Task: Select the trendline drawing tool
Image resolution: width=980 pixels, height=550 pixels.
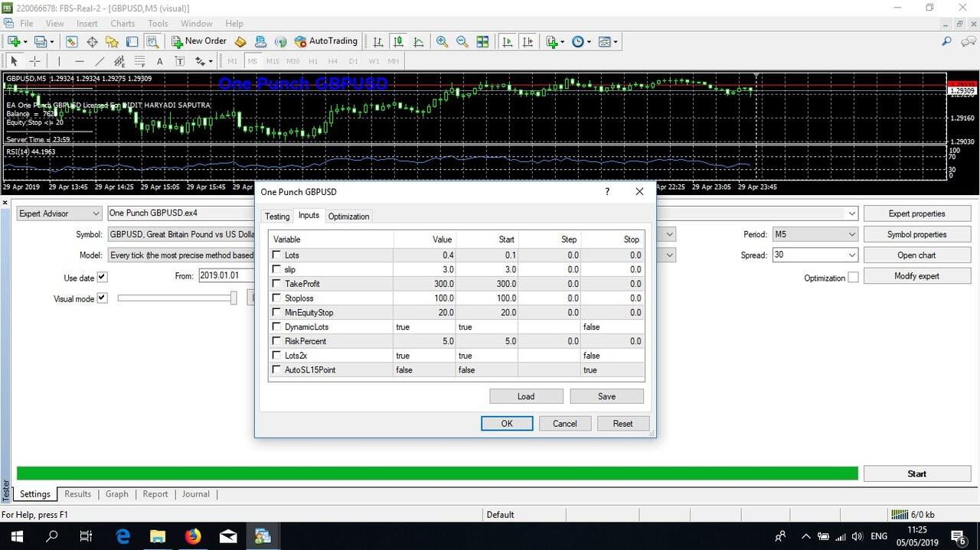Action: pyautogui.click(x=100, y=61)
